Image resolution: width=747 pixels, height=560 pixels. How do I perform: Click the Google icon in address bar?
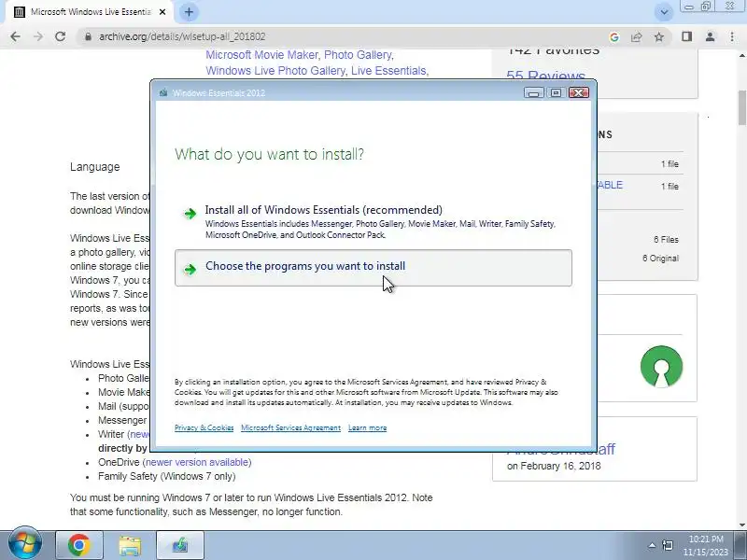pyautogui.click(x=614, y=36)
